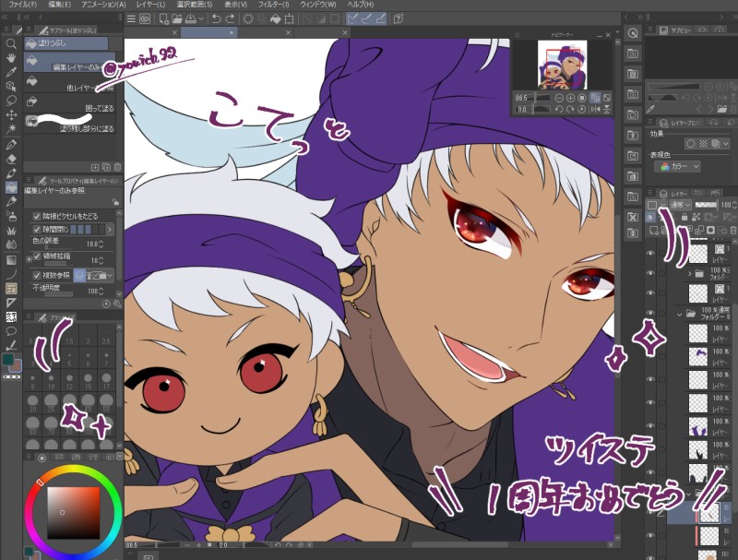
Task: Select the Frame border tool
Action: pyautogui.click(x=11, y=288)
